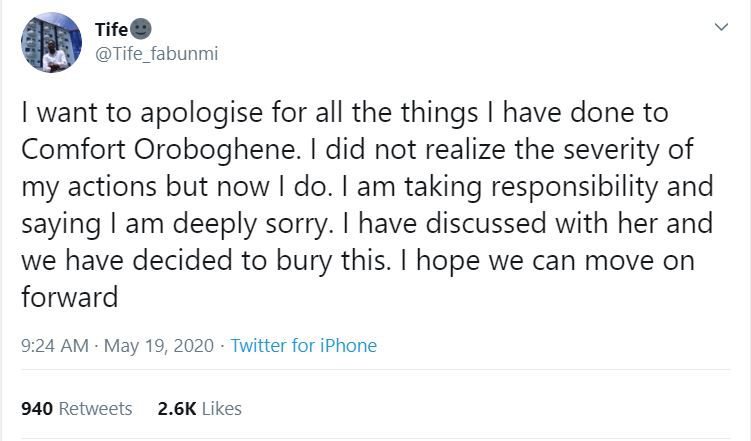Click the '940' retweet count number
The width and height of the screenshot is (751, 441).
pyautogui.click(x=37, y=408)
